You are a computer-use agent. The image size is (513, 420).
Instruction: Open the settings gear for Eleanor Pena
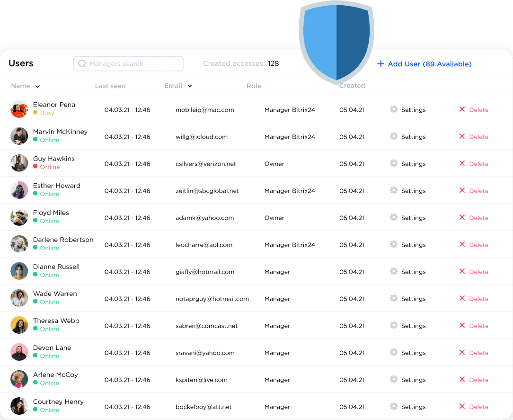394,109
